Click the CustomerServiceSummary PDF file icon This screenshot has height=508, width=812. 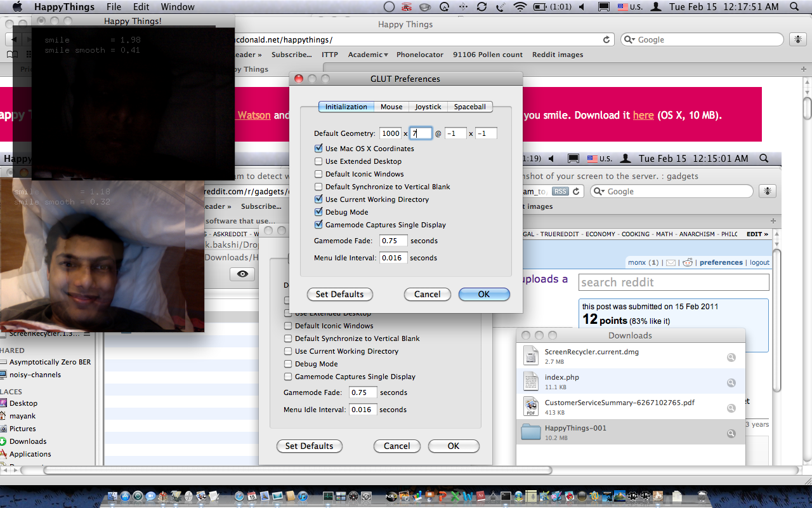coord(530,407)
